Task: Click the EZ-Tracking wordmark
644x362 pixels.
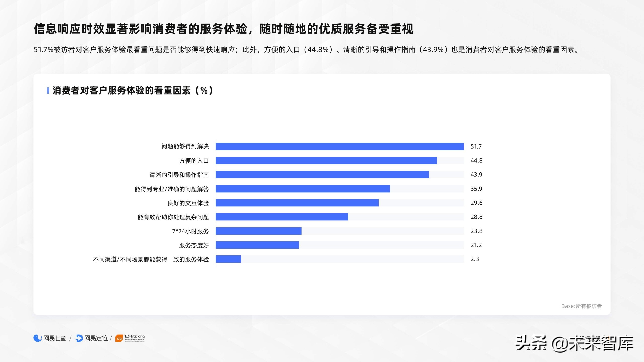Action: [135, 337]
